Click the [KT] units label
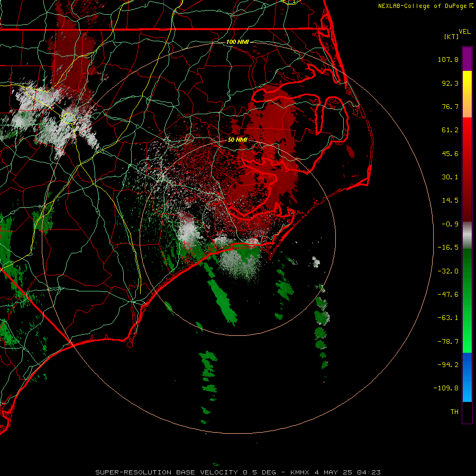Viewport: 476px width, 476px height. [x=452, y=36]
